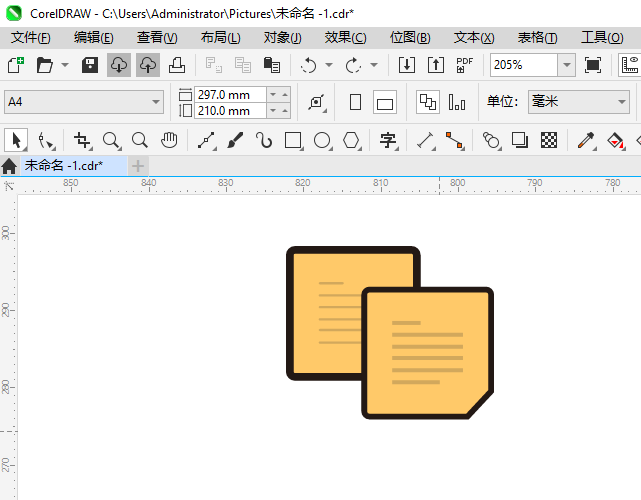Select the Artistic Media brush tool
This screenshot has width=641, height=500.
[x=235, y=141]
